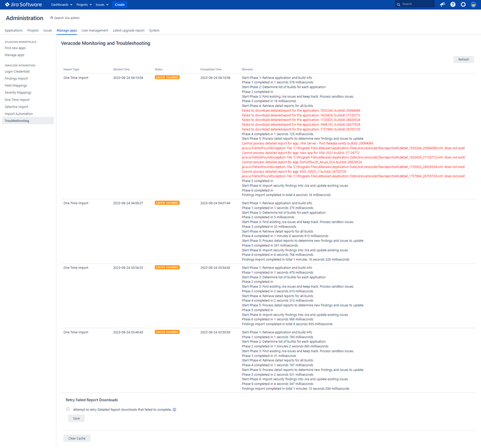Click the Jira Software logo

(x=24, y=5)
